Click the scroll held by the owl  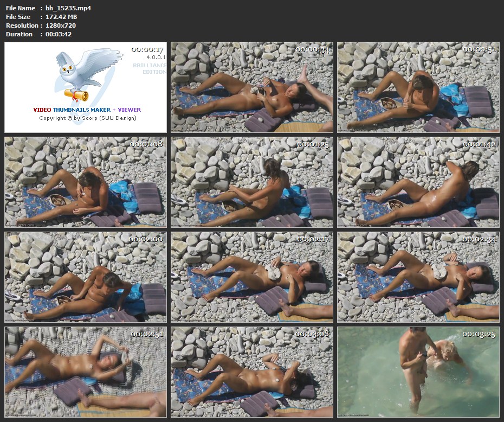(x=75, y=95)
